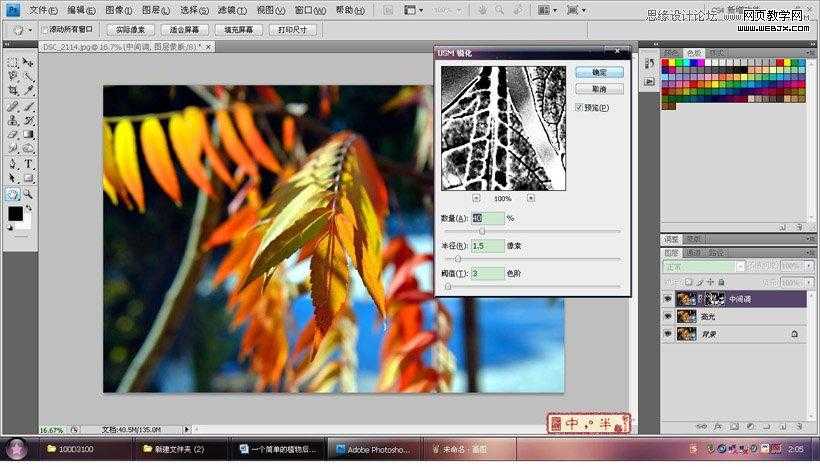
Task: Select the 高光 layer thumbnail
Action: [686, 316]
